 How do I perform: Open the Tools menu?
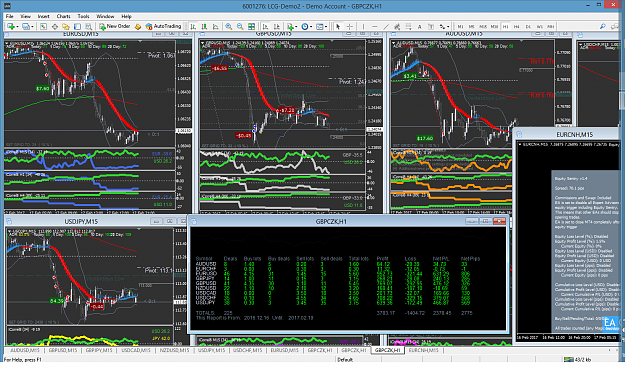[83, 16]
